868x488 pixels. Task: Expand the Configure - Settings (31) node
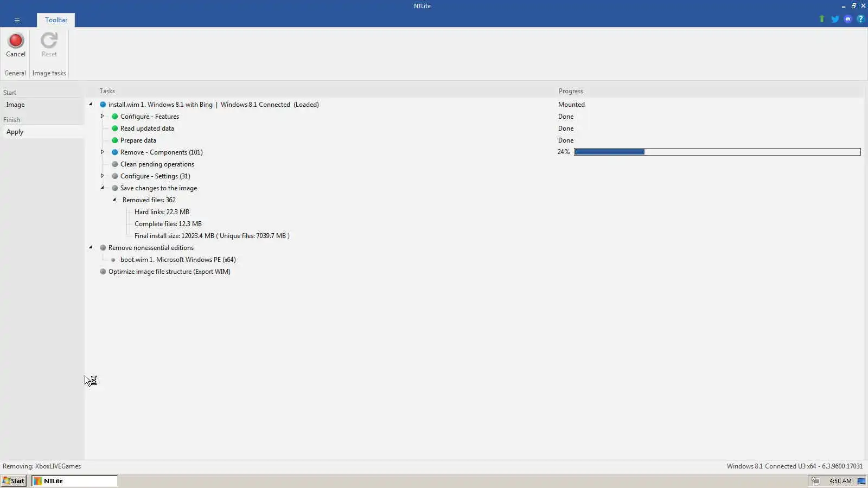click(x=102, y=176)
